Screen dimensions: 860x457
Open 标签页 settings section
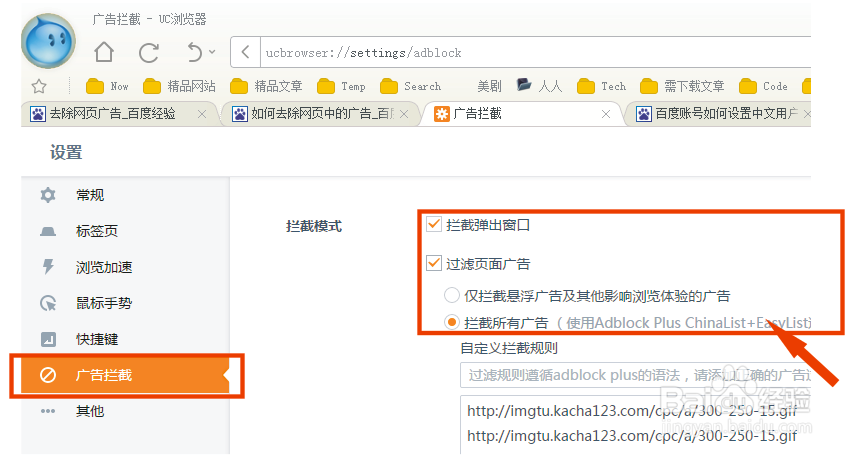(x=126, y=231)
